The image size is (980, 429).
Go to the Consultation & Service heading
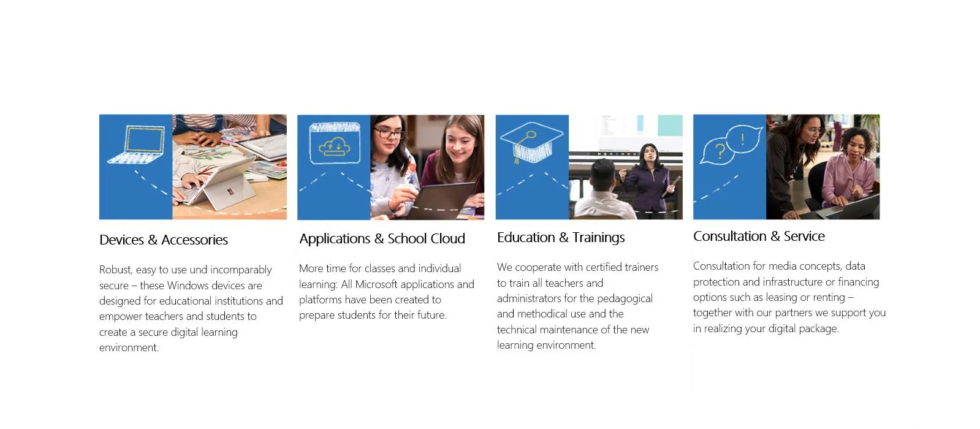click(x=759, y=236)
